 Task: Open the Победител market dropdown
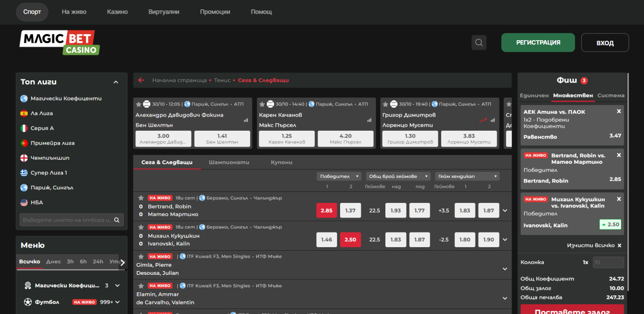click(x=339, y=176)
